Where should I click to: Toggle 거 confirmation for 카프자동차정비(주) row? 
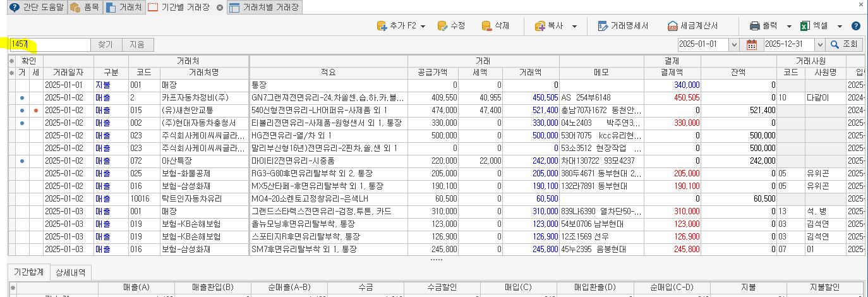pos(22,98)
